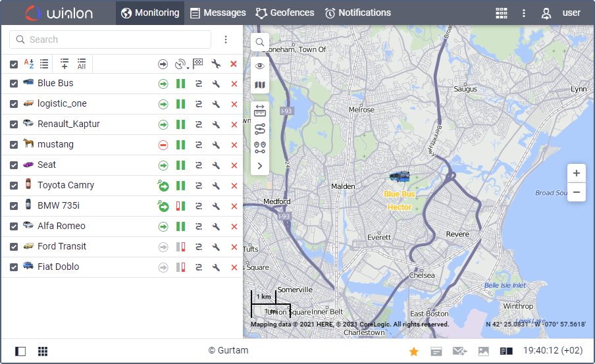Click the favorites star icon
Screen dimensions: 595x364
pyautogui.click(x=414, y=351)
